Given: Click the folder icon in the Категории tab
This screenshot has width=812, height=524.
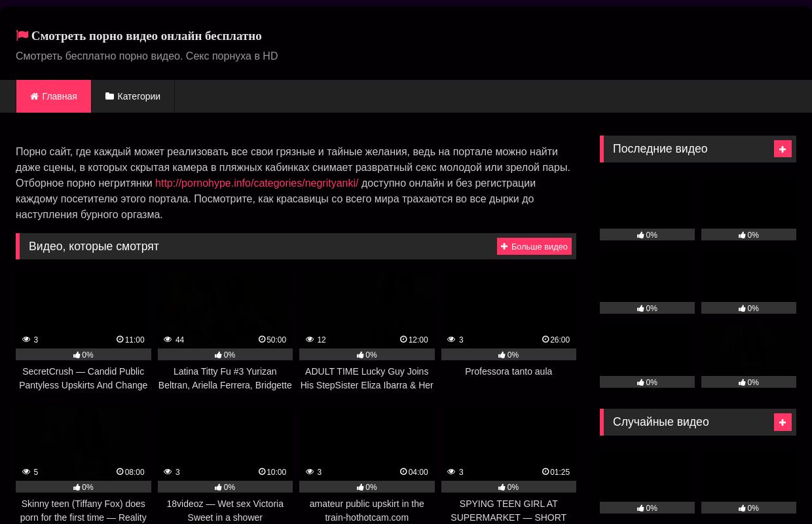Looking at the screenshot, I should click(110, 96).
